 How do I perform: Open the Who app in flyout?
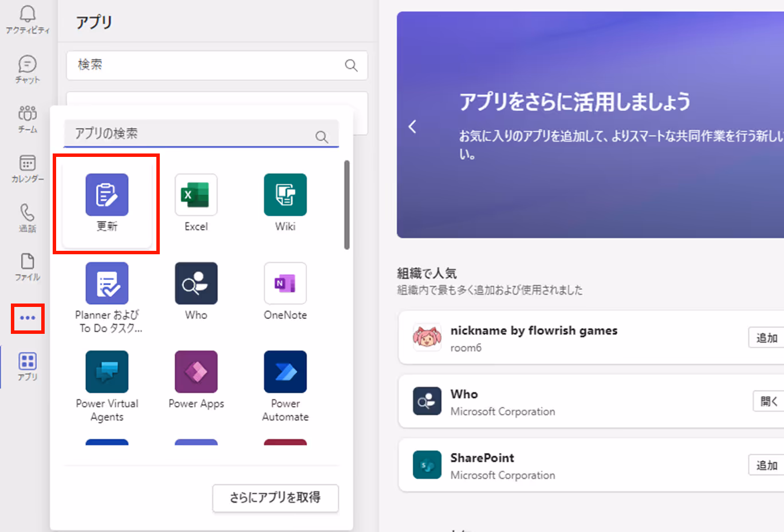196,283
